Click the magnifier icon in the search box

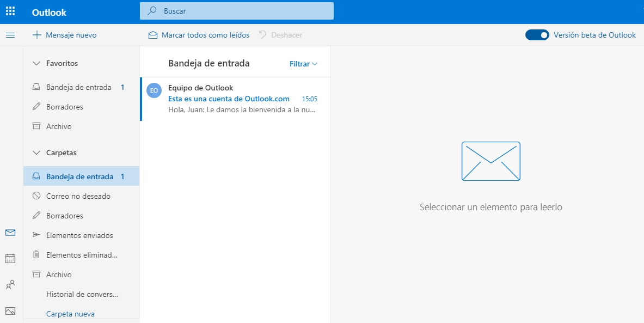(152, 11)
